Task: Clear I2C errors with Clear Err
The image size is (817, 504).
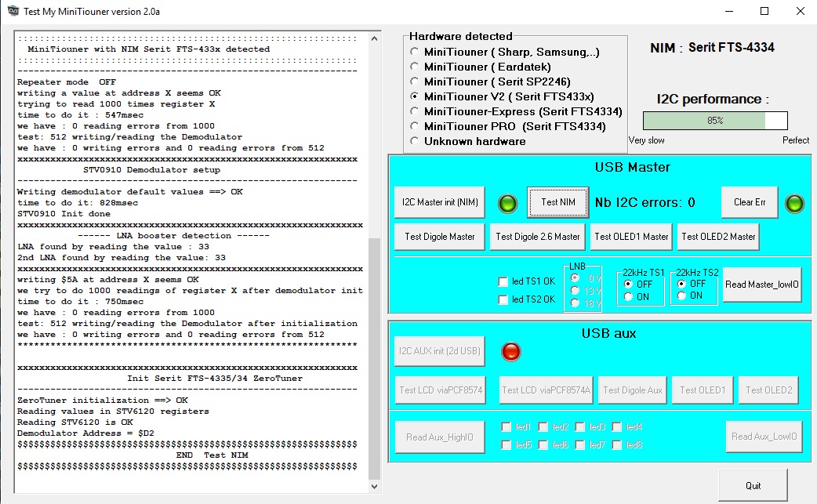Action: pos(749,202)
